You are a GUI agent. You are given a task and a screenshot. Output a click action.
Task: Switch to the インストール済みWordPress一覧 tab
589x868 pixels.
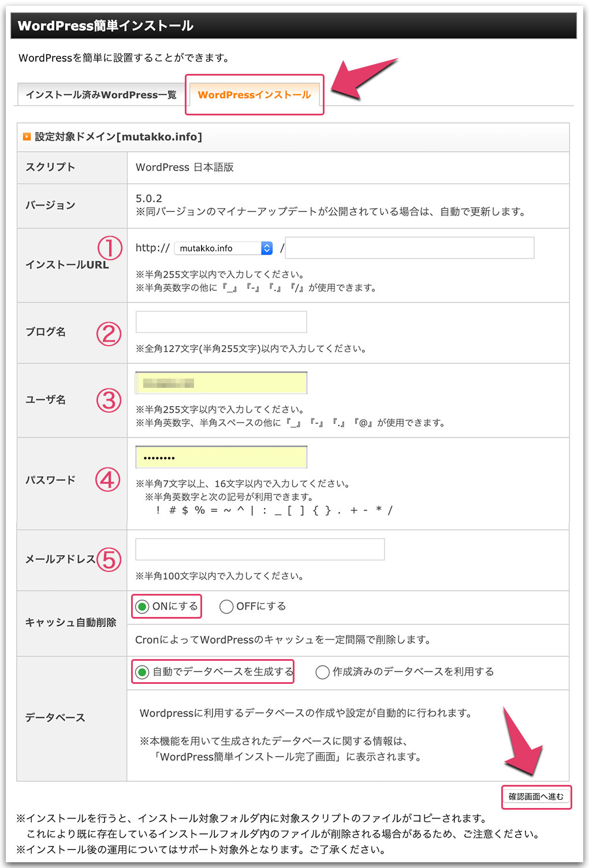pos(103,95)
